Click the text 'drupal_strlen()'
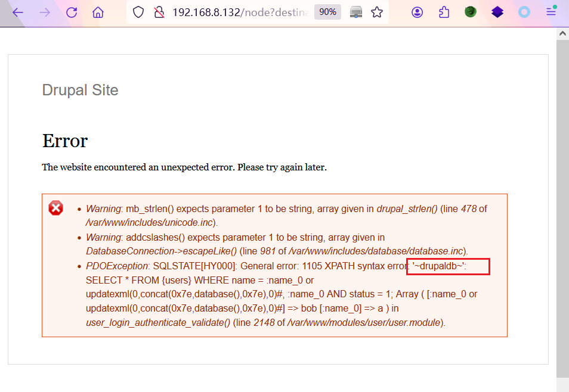The image size is (569, 392). [407, 209]
